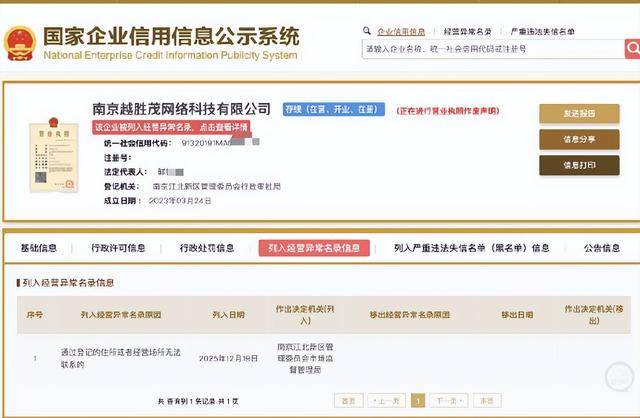The image size is (640, 418).
Task: Switch to the 行政许可信息 tab
Action: click(x=118, y=248)
